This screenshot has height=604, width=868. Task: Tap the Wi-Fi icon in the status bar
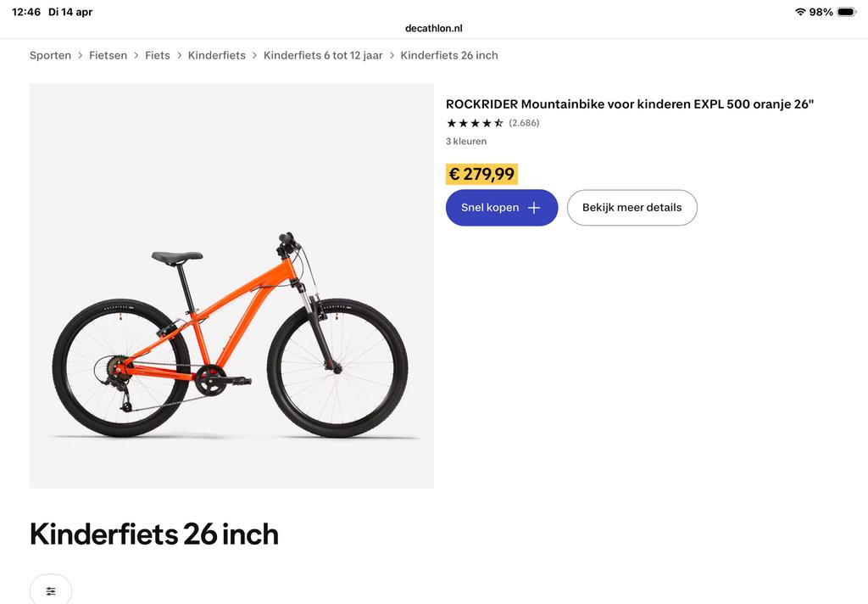(x=802, y=12)
